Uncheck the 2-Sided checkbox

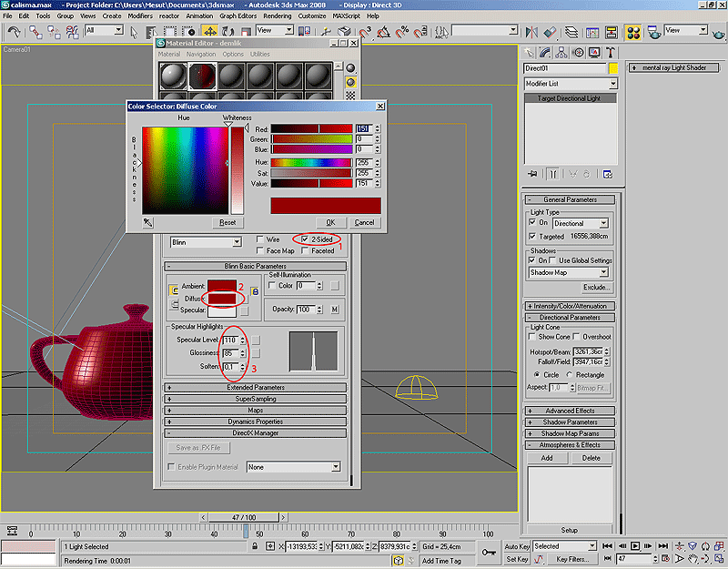click(306, 239)
